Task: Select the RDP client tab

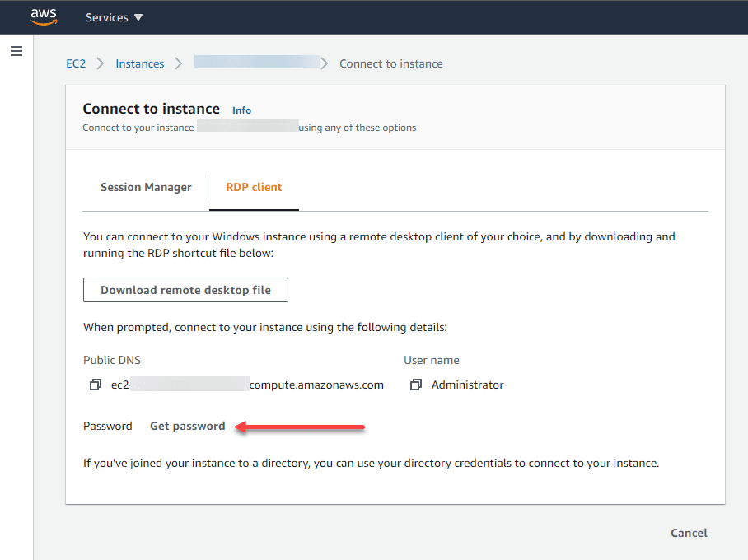Action: pyautogui.click(x=254, y=187)
